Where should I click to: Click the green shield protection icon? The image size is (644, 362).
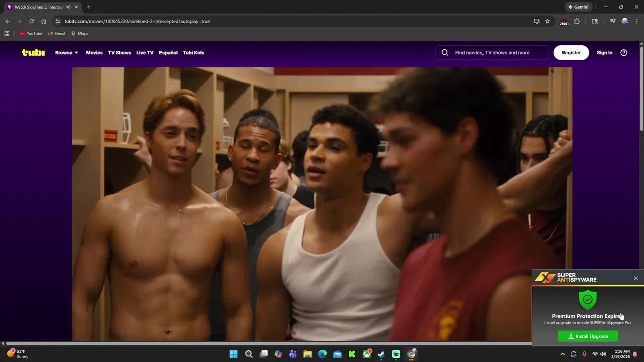point(588,299)
